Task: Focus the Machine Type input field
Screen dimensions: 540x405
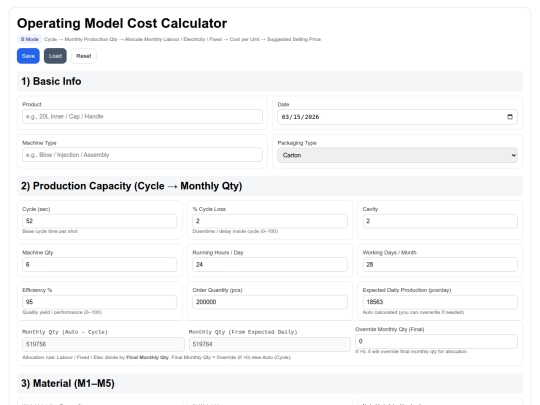Action: [142, 155]
